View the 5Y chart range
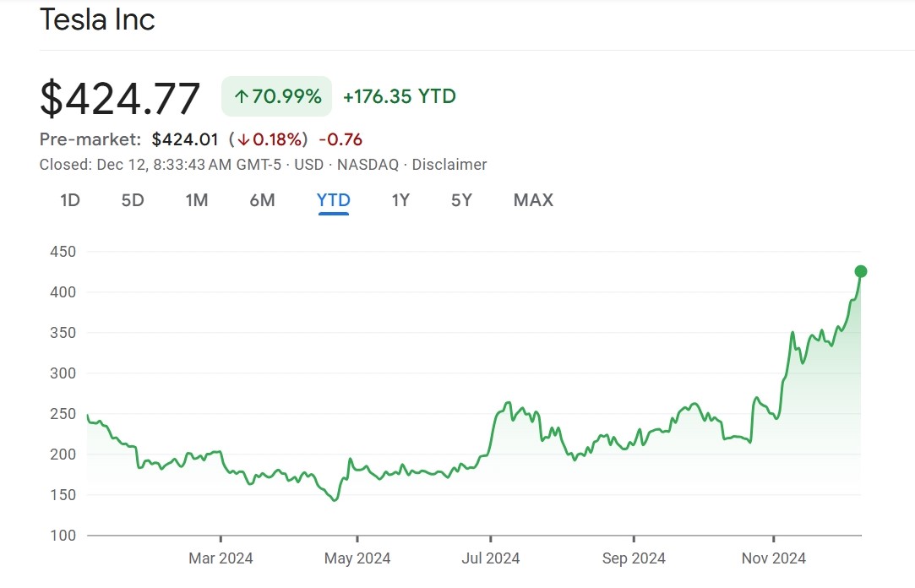Screen dimensions: 915x588 click(x=461, y=200)
